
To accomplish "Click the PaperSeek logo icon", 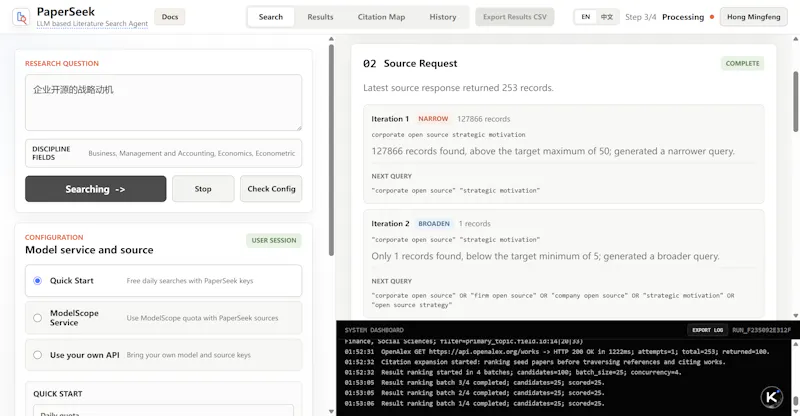I will 20,17.
